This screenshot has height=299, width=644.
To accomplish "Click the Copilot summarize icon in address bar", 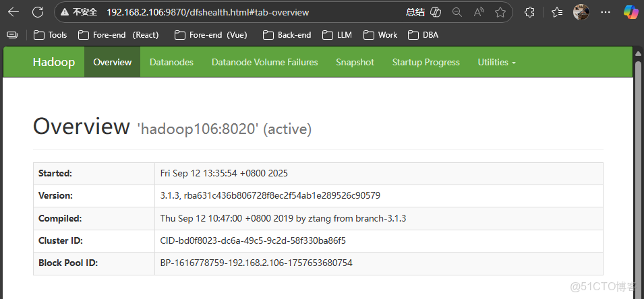I will pos(436,12).
